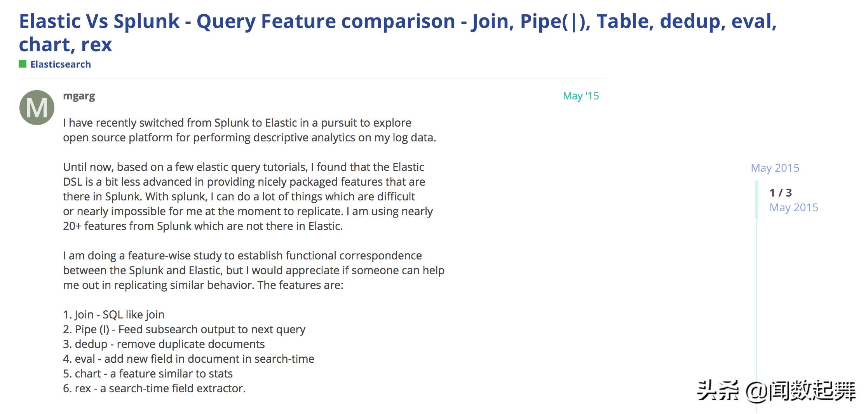Open the Elasticsearch category link
The image size is (868, 414).
click(61, 64)
